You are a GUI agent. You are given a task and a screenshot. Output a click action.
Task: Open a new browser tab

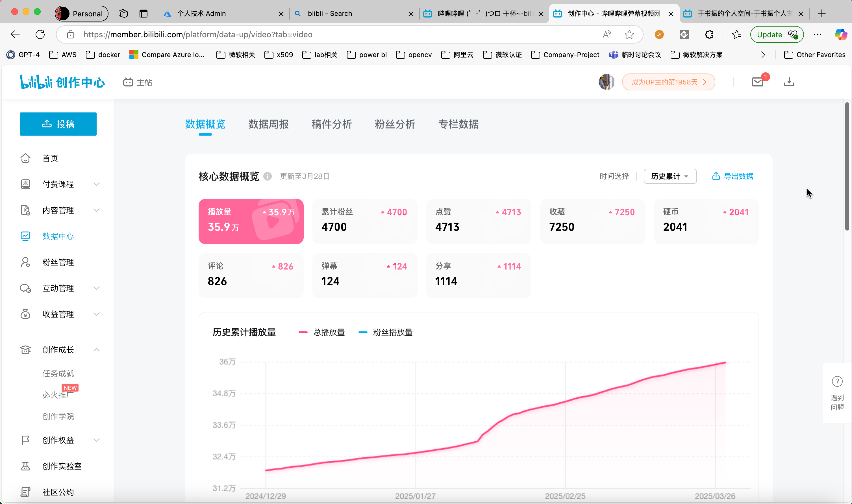point(822,14)
